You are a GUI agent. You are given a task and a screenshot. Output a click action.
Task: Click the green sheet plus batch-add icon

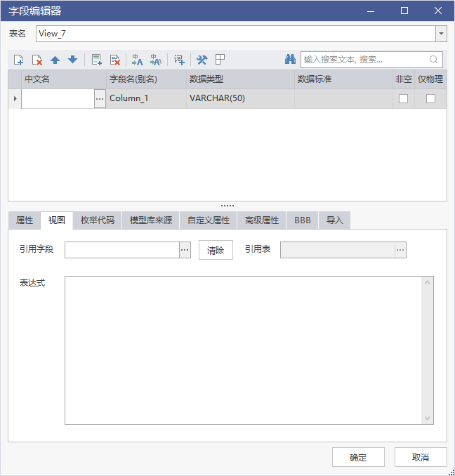tap(97, 60)
